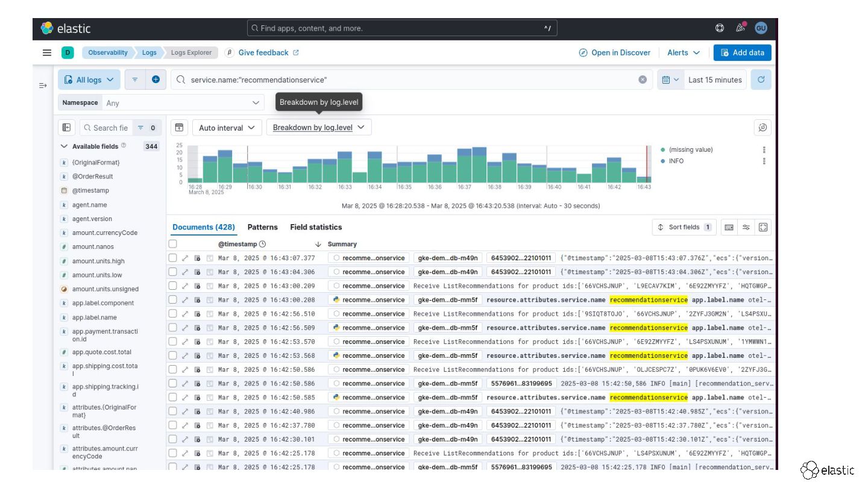Check the row for 16:43:07.377

173,258
